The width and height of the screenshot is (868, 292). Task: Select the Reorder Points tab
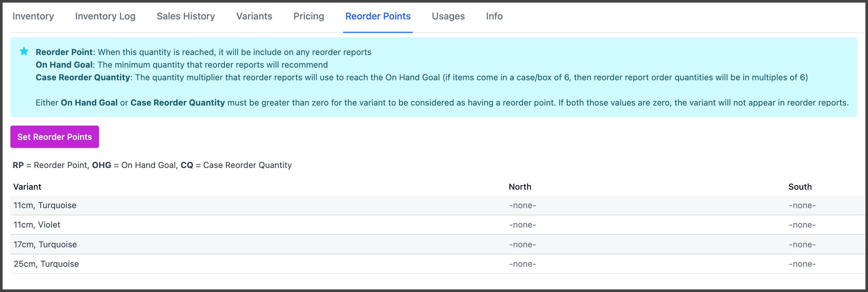point(378,16)
